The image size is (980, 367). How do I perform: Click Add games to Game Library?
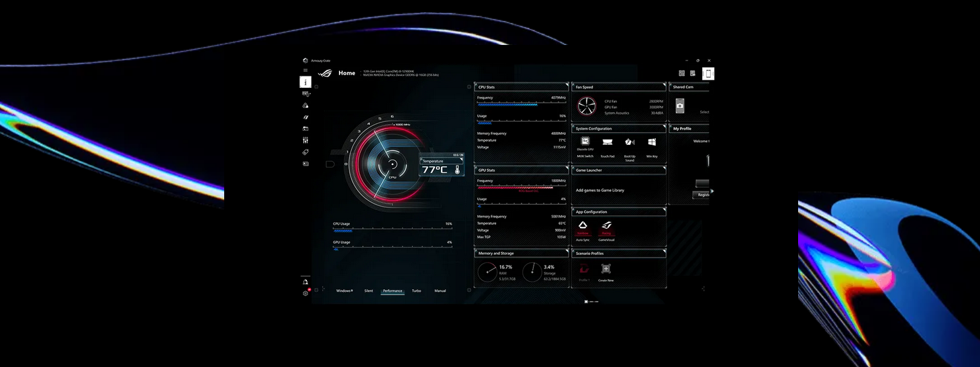point(599,190)
